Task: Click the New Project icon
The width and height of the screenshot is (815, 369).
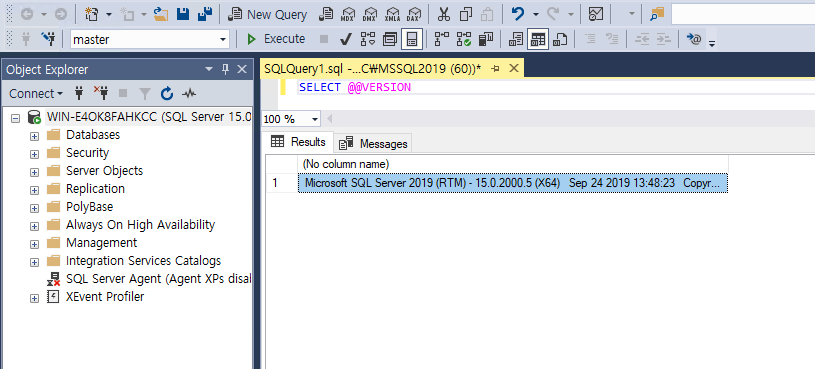Action: tap(91, 15)
